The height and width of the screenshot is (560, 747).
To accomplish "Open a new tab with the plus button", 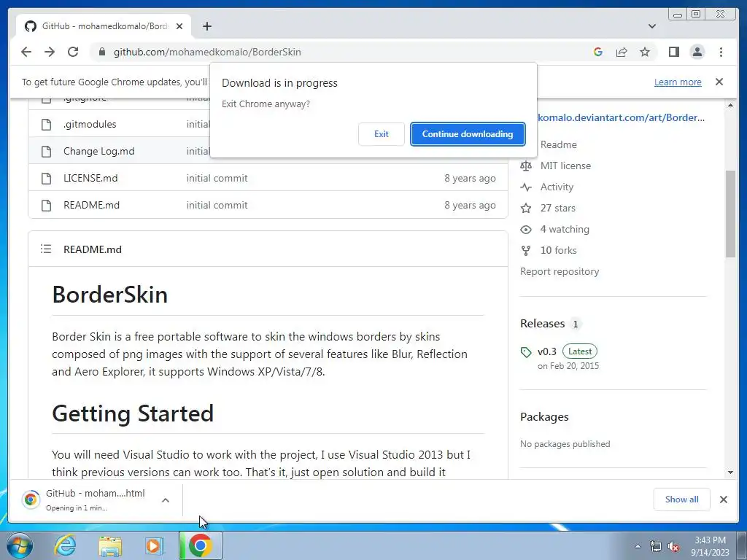I will click(206, 26).
